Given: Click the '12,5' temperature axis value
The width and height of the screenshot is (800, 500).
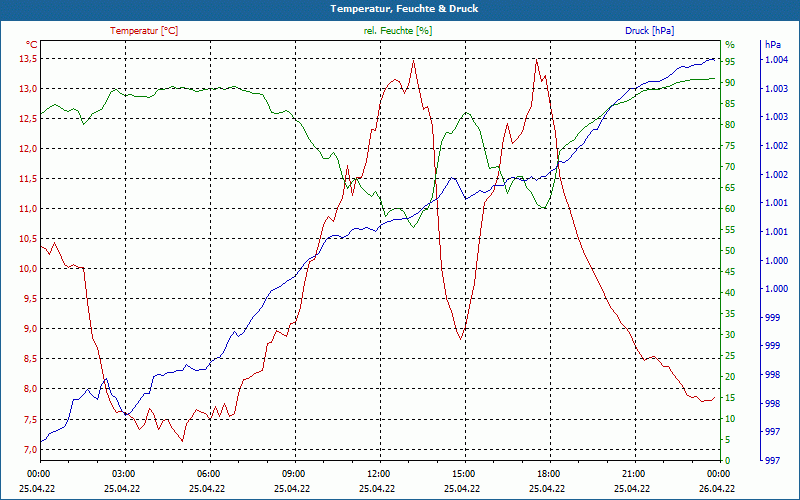Looking at the screenshot, I should tap(29, 119).
